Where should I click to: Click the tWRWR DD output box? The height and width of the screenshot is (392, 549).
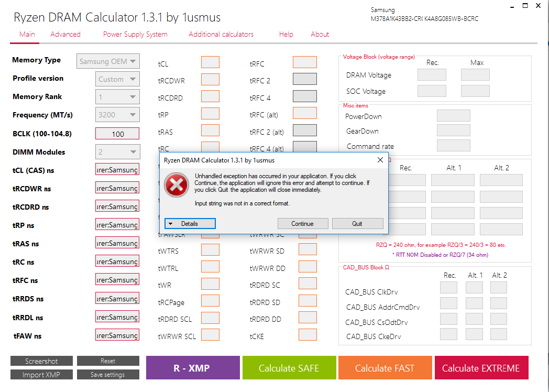(x=308, y=267)
